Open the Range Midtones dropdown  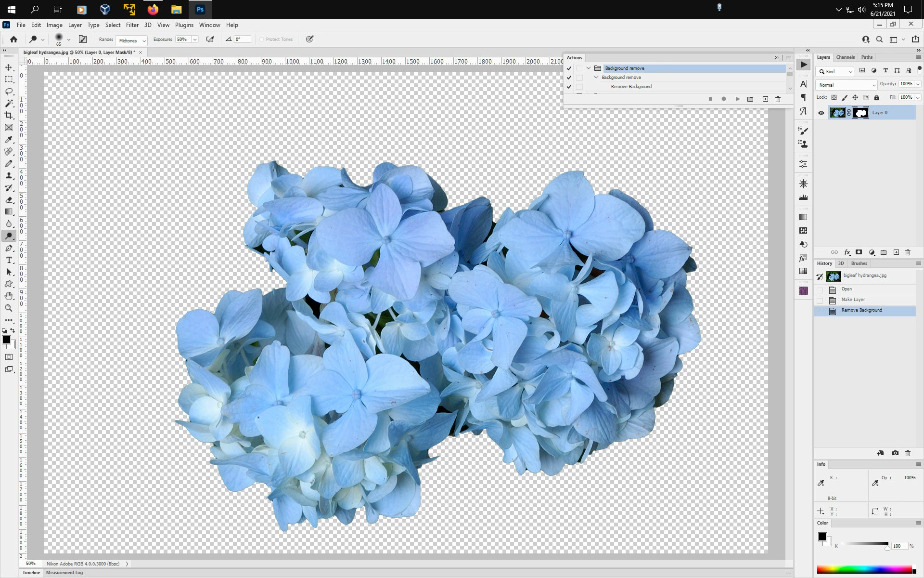pos(131,40)
